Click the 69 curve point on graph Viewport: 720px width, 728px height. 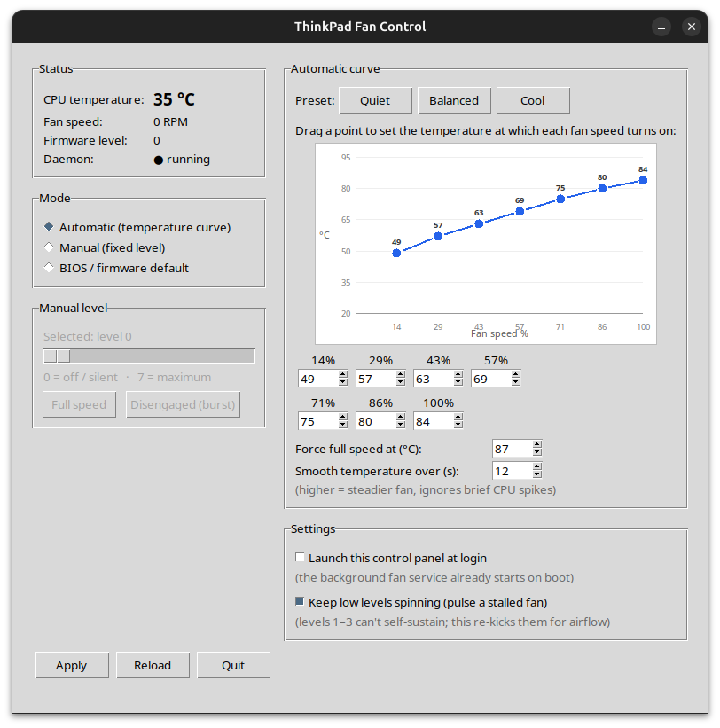pos(520,211)
